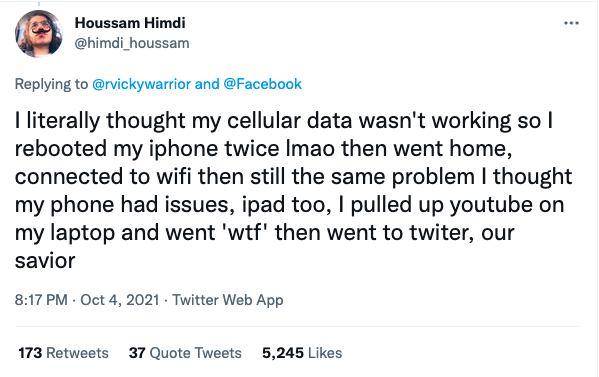Viewport: 599px width, 377px height.
Task: Open the three-dot more options menu
Action: pos(571,23)
